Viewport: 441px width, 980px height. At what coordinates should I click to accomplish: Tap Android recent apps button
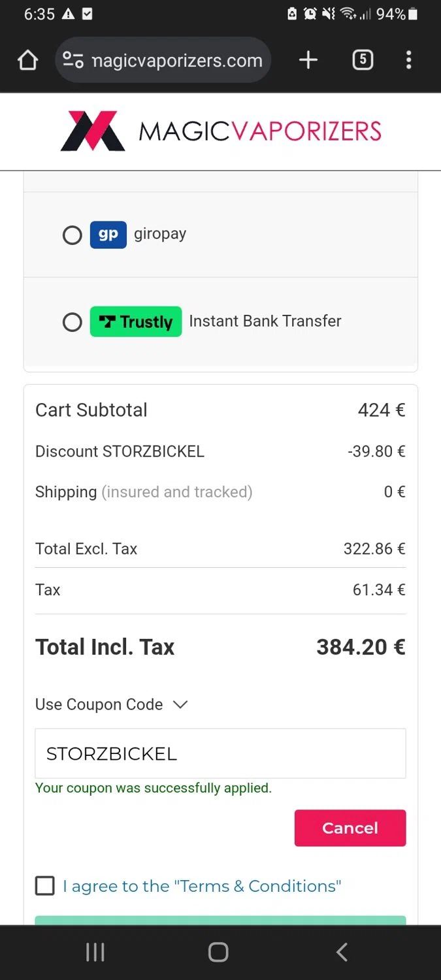95,952
